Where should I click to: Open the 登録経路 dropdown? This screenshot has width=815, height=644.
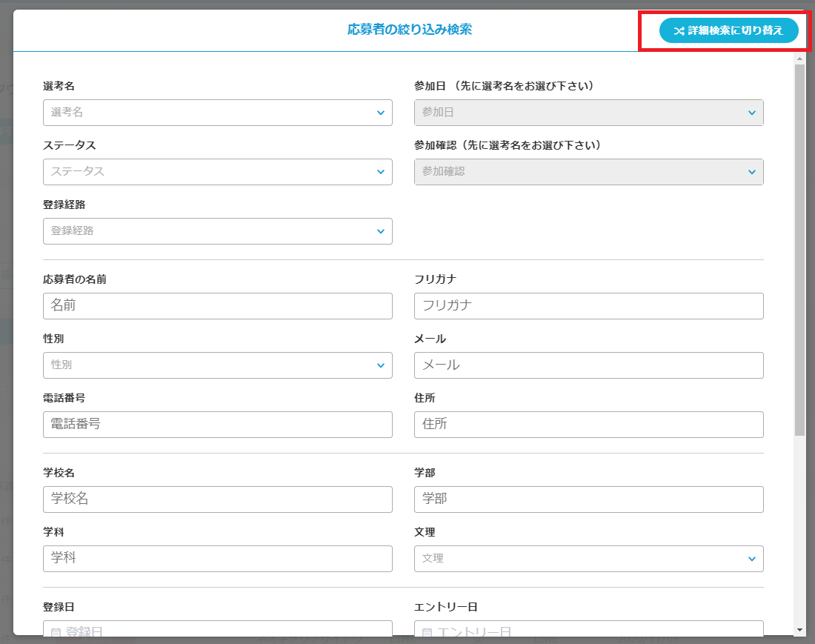tap(217, 231)
